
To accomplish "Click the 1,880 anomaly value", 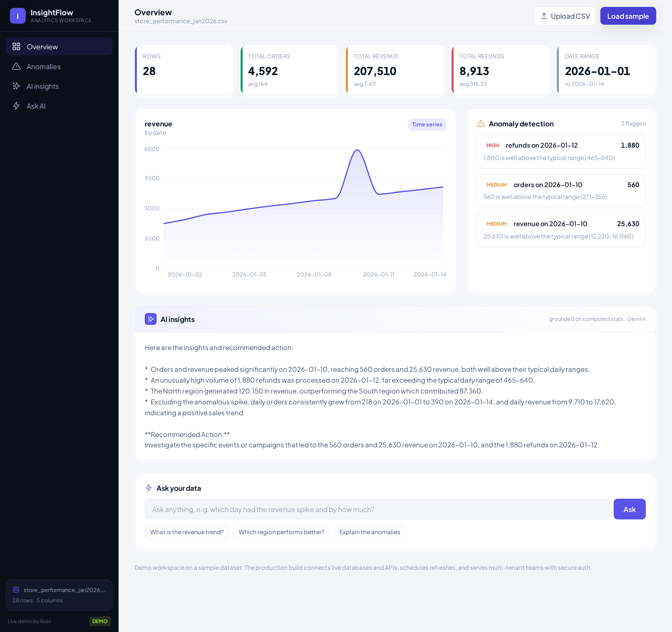I will [x=630, y=145].
